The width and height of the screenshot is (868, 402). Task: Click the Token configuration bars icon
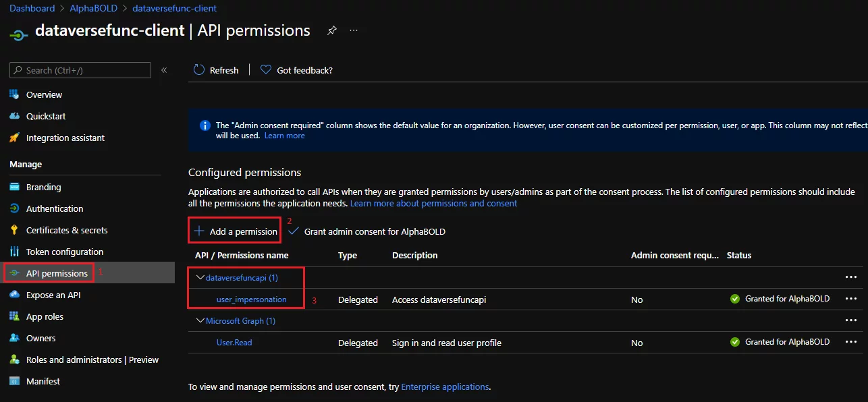click(14, 252)
